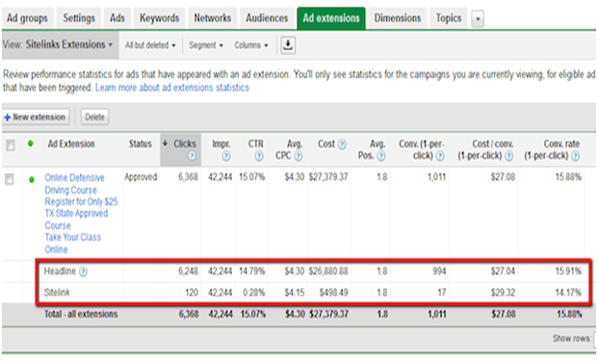598x364 pixels.
Task: Tick checkbox for Online Defensive Driving row
Action: pos(10,179)
